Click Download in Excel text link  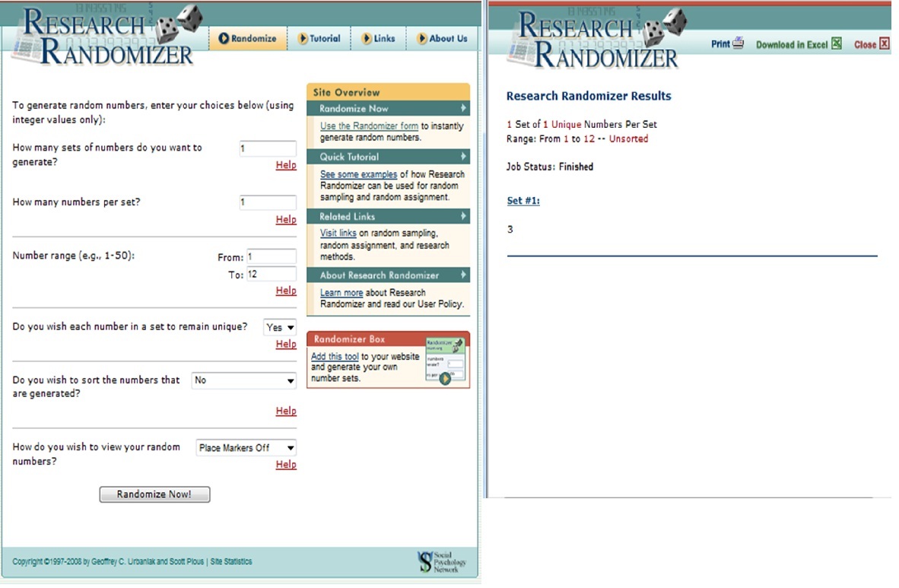(x=792, y=45)
